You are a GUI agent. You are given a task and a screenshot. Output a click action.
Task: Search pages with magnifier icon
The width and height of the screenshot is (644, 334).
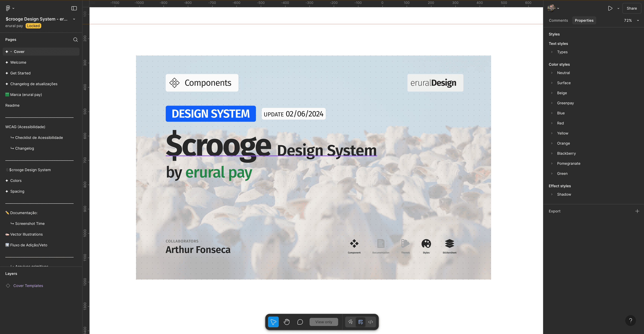(x=75, y=40)
